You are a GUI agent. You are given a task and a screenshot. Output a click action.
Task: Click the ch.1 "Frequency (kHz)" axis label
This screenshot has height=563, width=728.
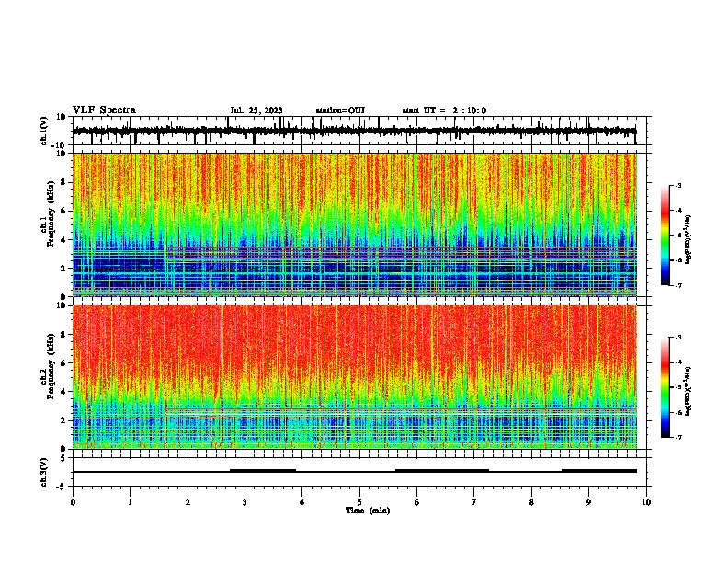click(x=51, y=213)
